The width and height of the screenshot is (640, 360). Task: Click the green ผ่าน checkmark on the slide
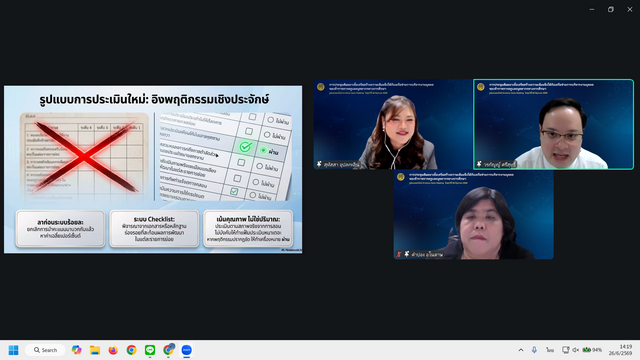[x=245, y=147]
